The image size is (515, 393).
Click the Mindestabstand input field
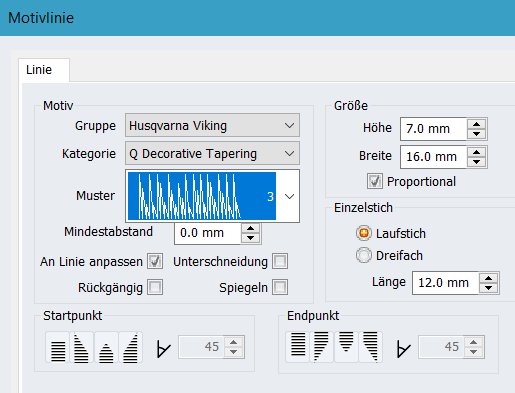point(207,233)
